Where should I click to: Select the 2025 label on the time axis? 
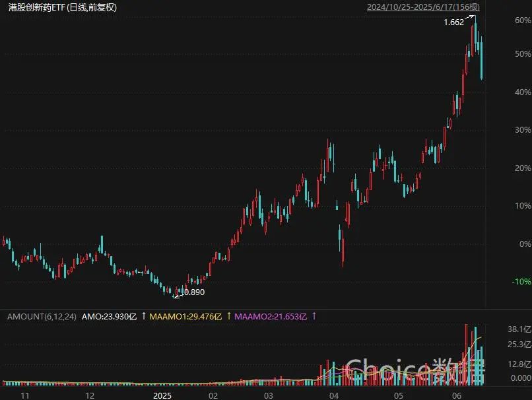tap(161, 395)
